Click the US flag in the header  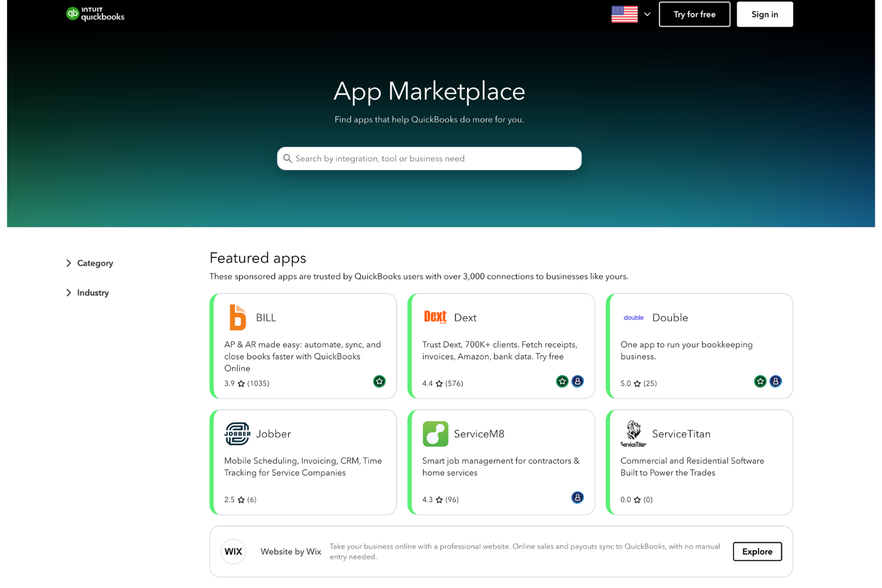click(x=624, y=14)
